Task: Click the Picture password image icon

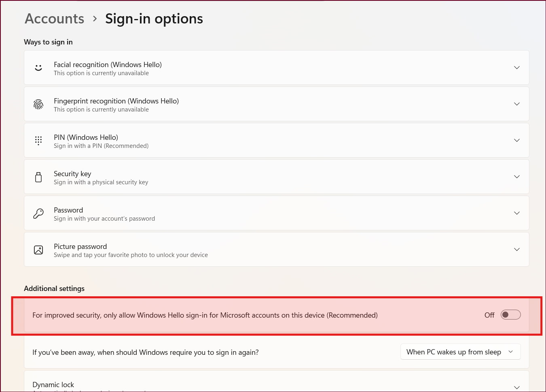Action: pyautogui.click(x=38, y=250)
